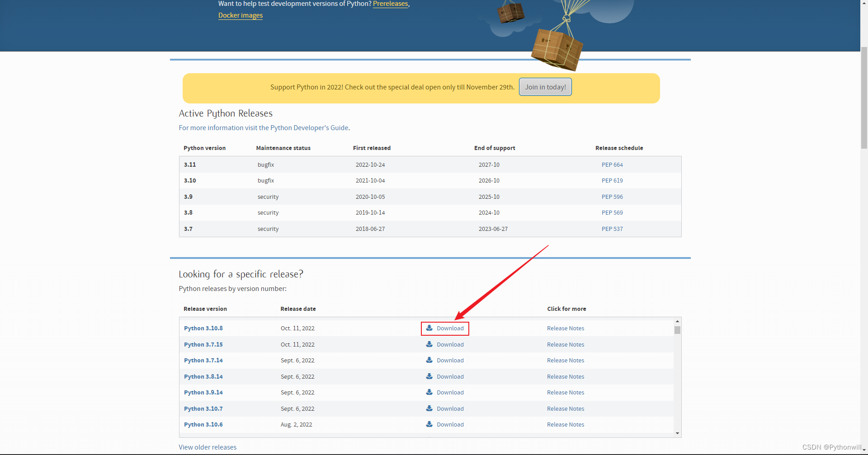Viewport: 868px width, 455px height.
Task: Open PEP 569 release schedule
Action: tap(612, 213)
